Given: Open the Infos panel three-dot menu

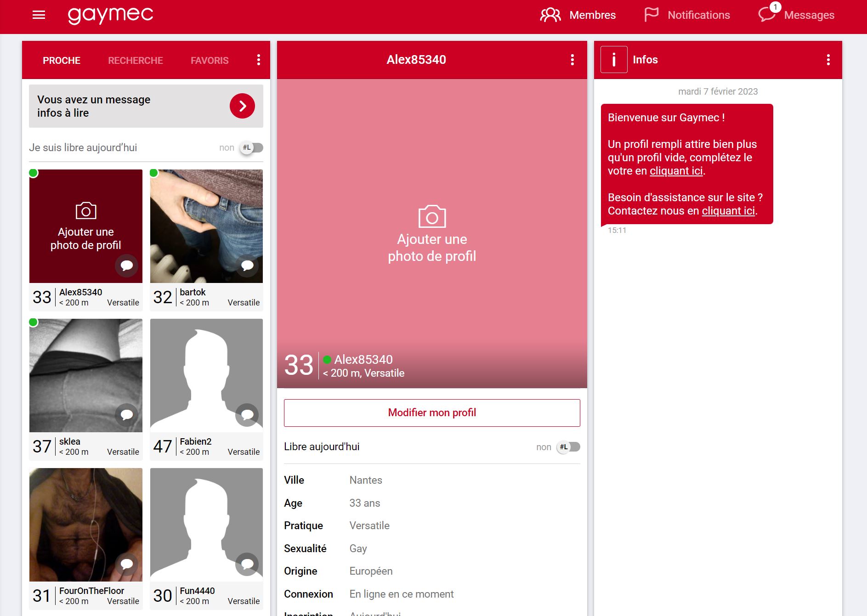Looking at the screenshot, I should pyautogui.click(x=828, y=60).
